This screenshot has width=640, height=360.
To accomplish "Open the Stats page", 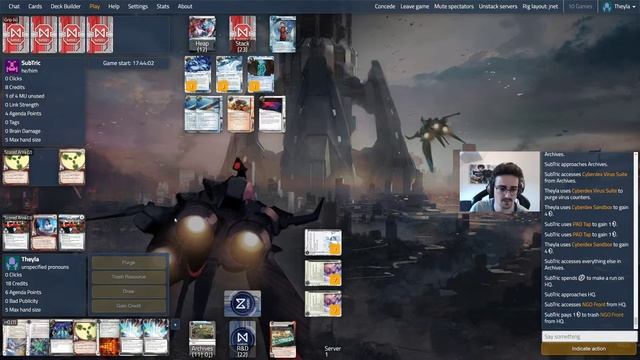I will [163, 7].
